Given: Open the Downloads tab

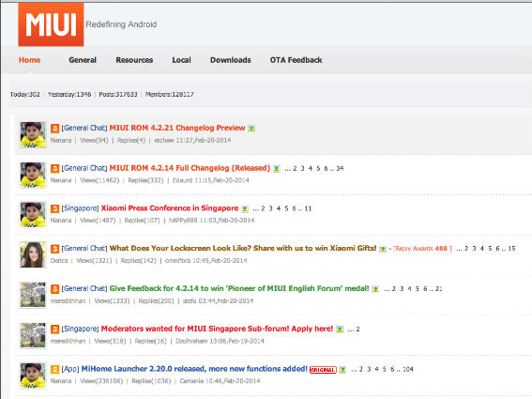Looking at the screenshot, I should [231, 60].
